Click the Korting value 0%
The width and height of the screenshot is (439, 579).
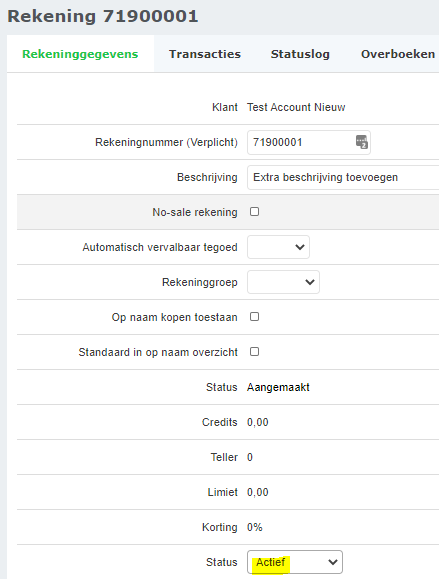[x=254, y=527]
